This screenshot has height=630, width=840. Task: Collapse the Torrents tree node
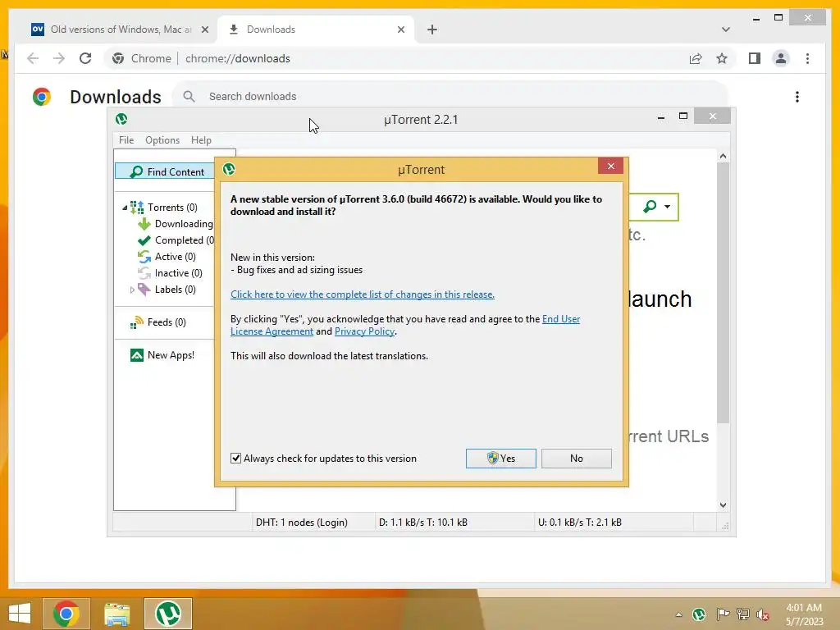click(x=125, y=208)
